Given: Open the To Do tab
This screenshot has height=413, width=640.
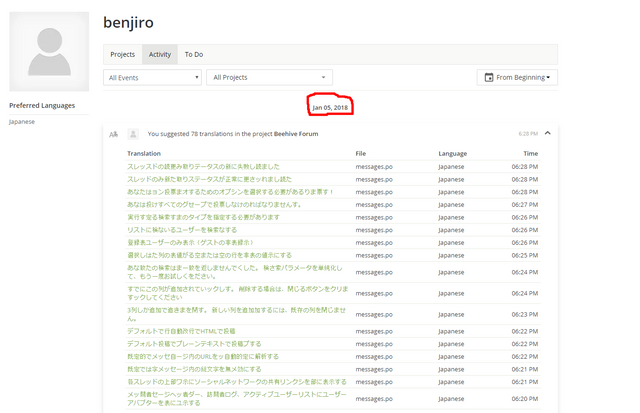Looking at the screenshot, I should pos(193,54).
